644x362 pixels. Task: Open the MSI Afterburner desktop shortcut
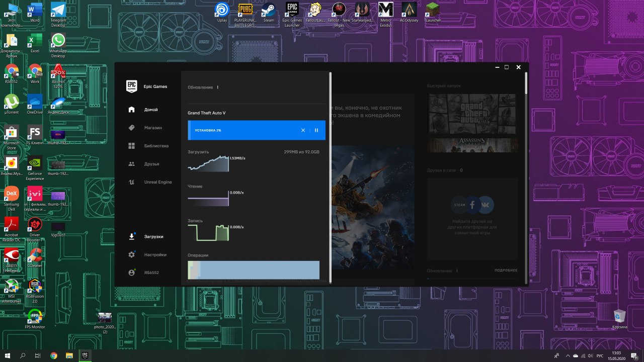[12, 291]
